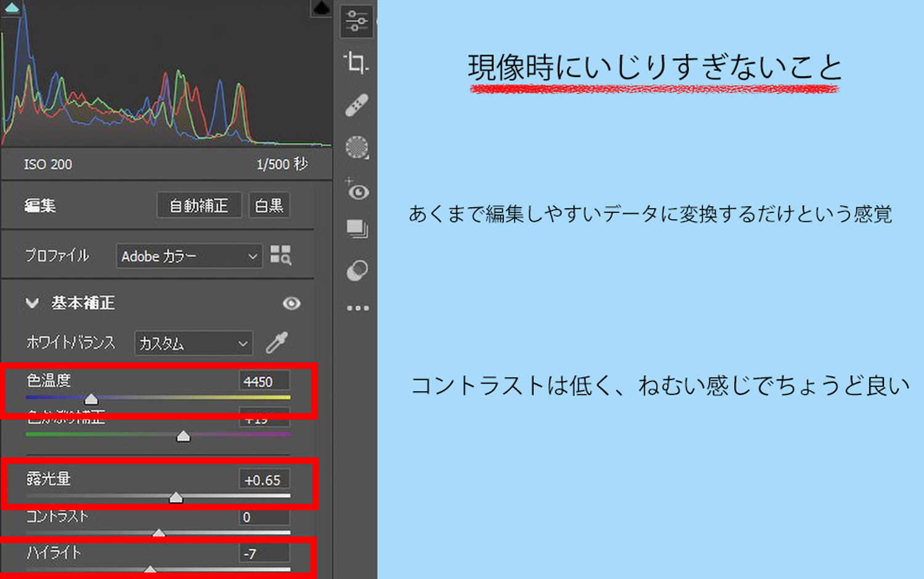The height and width of the screenshot is (579, 924).
Task: Open the Snapshots panel icon
Action: tap(357, 229)
